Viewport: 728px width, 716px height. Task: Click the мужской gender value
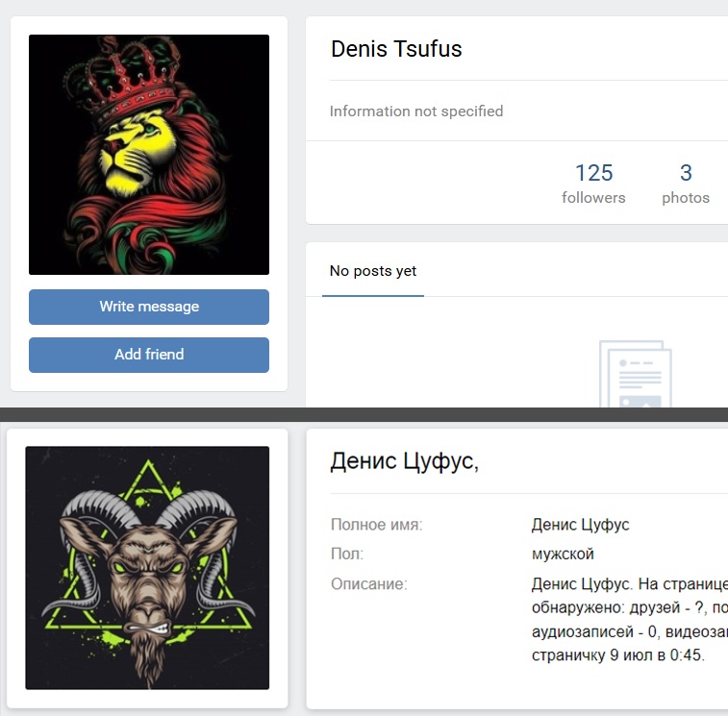click(x=563, y=554)
